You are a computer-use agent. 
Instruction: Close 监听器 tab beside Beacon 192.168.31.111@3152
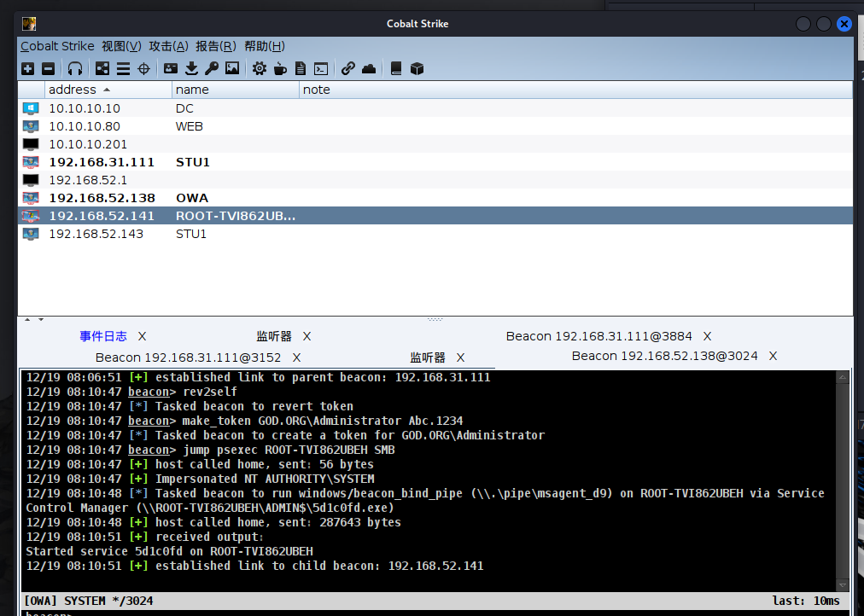461,357
